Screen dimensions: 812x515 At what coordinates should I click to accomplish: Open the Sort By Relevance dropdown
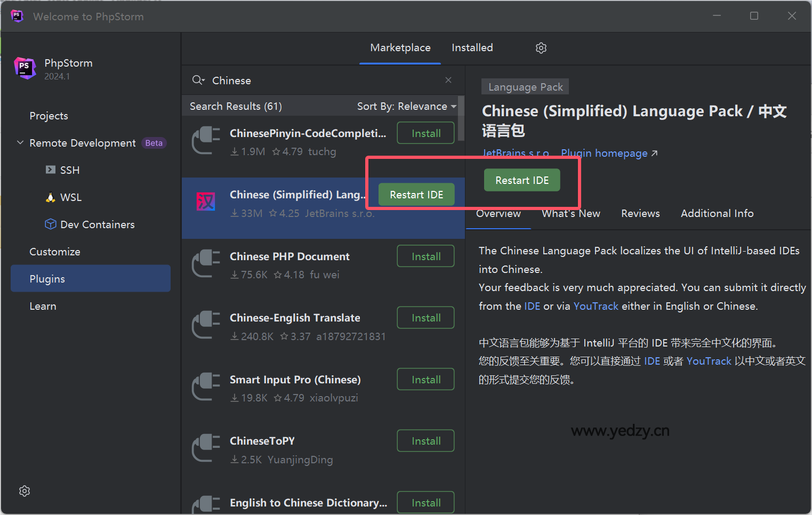point(407,106)
